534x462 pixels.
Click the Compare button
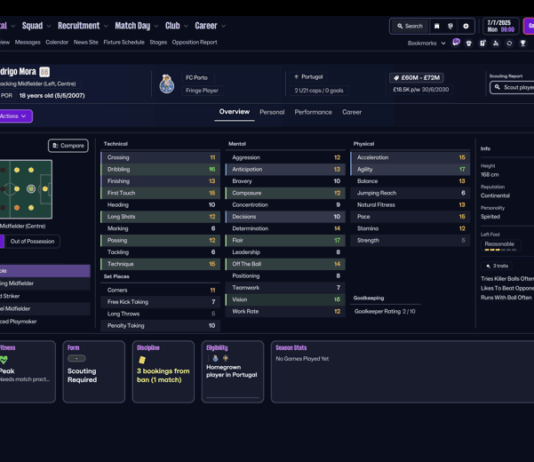tap(68, 146)
